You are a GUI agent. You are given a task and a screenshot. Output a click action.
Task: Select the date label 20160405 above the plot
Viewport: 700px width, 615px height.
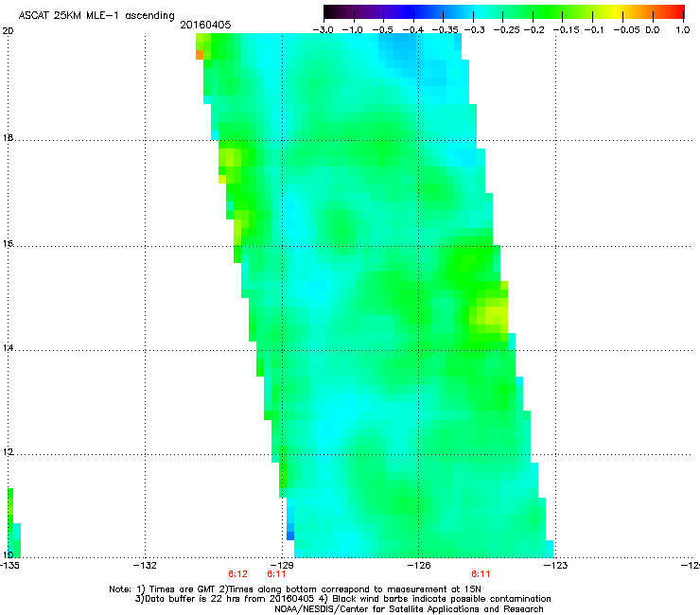205,25
